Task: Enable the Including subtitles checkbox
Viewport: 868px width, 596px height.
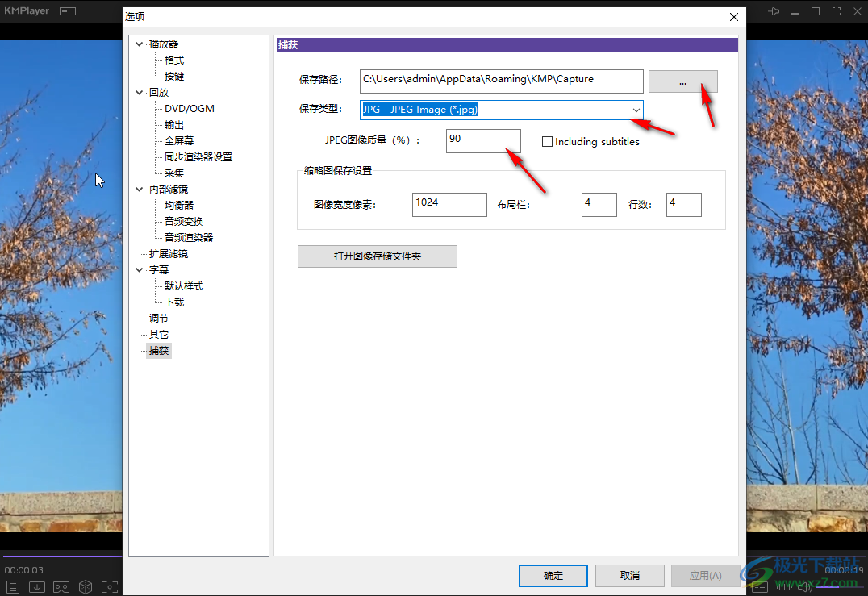Action: (x=547, y=142)
